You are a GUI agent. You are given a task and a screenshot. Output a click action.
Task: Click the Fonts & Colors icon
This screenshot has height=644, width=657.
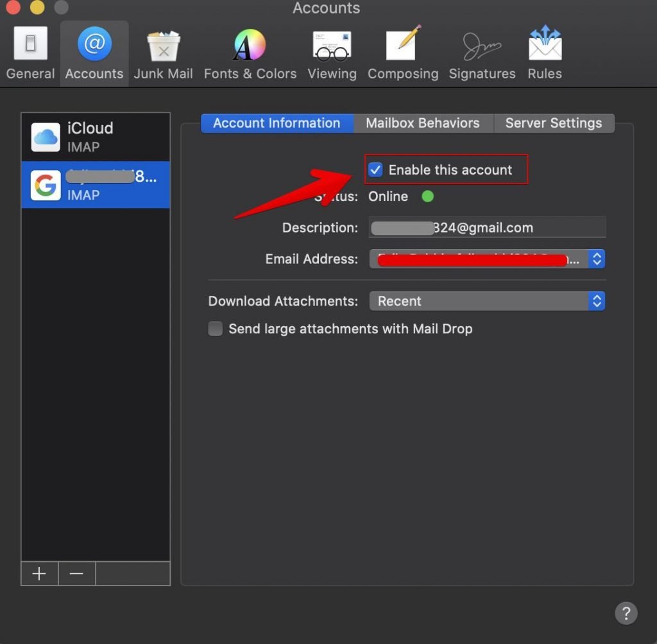pyautogui.click(x=250, y=46)
